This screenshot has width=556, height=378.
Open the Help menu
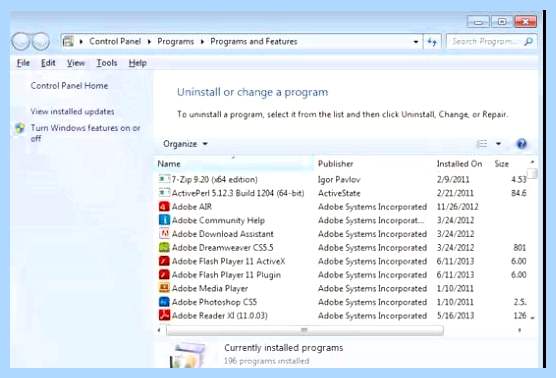[138, 63]
